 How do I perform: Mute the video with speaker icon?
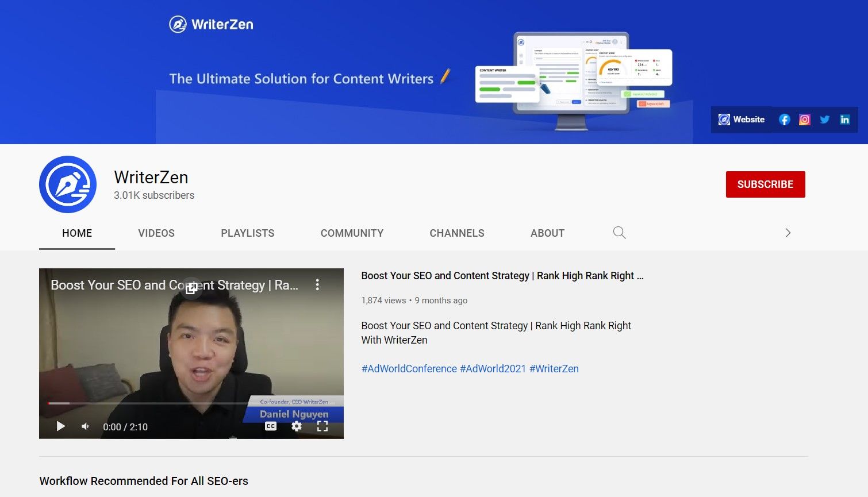click(85, 426)
